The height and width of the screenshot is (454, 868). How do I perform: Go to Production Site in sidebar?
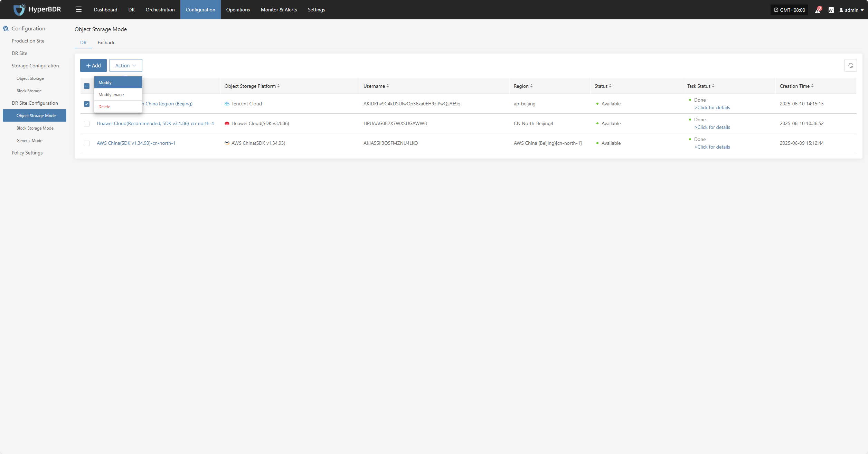28,41
